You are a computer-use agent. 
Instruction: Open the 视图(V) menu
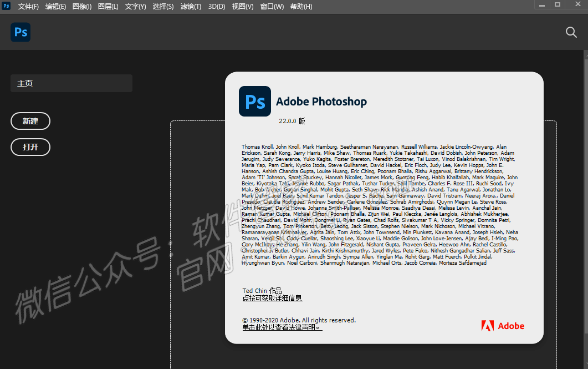point(243,7)
